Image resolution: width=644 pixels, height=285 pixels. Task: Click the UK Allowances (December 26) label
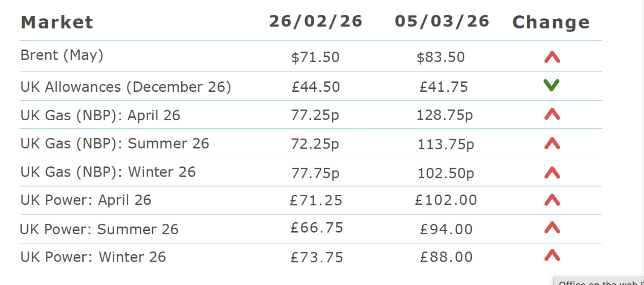126,87
